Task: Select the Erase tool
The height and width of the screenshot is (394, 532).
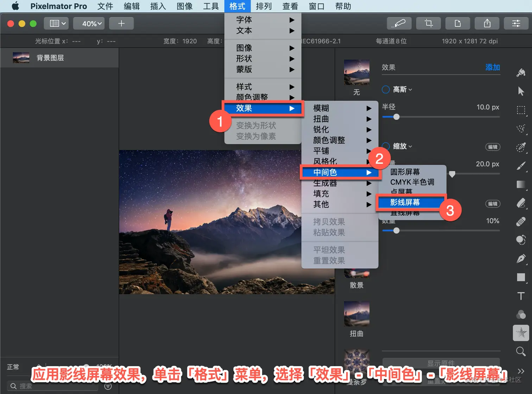Action: (521, 203)
